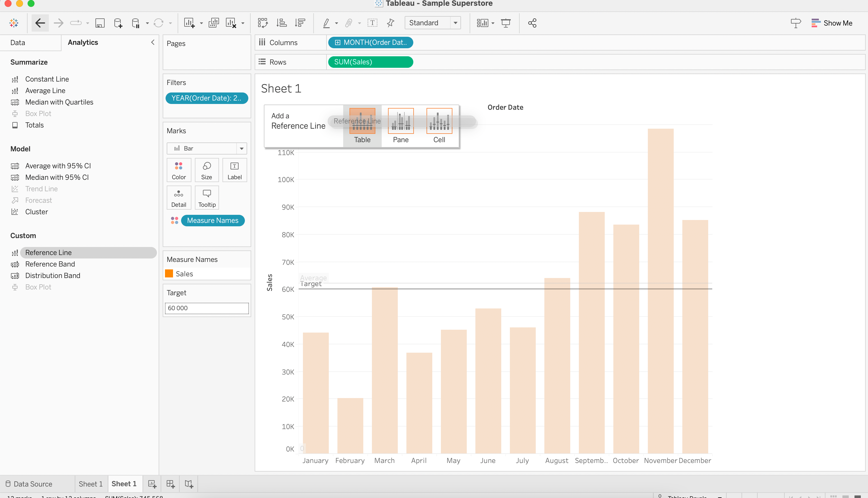
Task: Click the Target parameter input field
Action: 207,308
